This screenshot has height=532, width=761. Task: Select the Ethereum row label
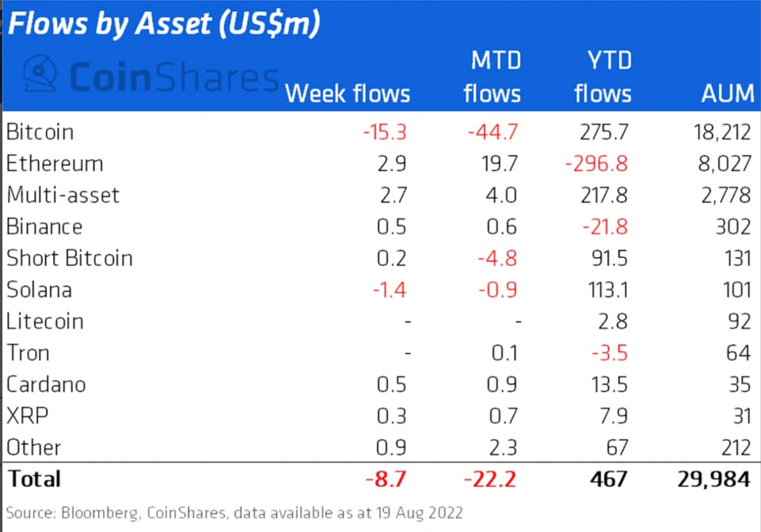point(54,163)
